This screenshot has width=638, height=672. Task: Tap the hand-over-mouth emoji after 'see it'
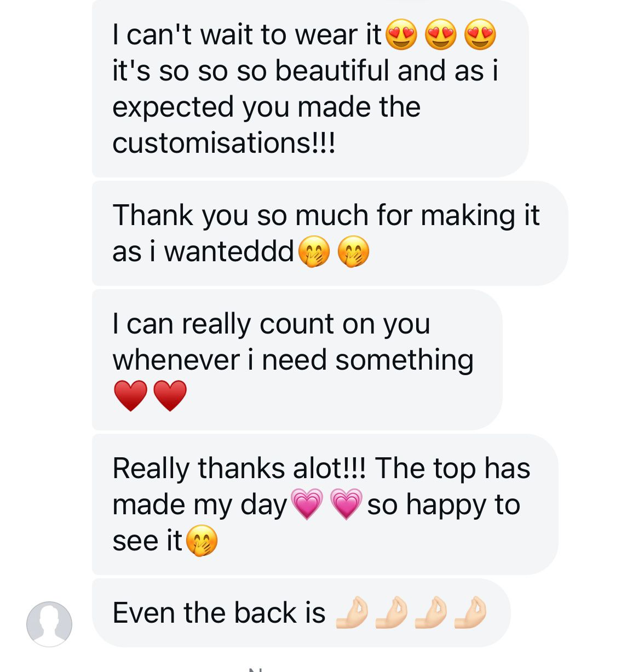click(x=202, y=541)
